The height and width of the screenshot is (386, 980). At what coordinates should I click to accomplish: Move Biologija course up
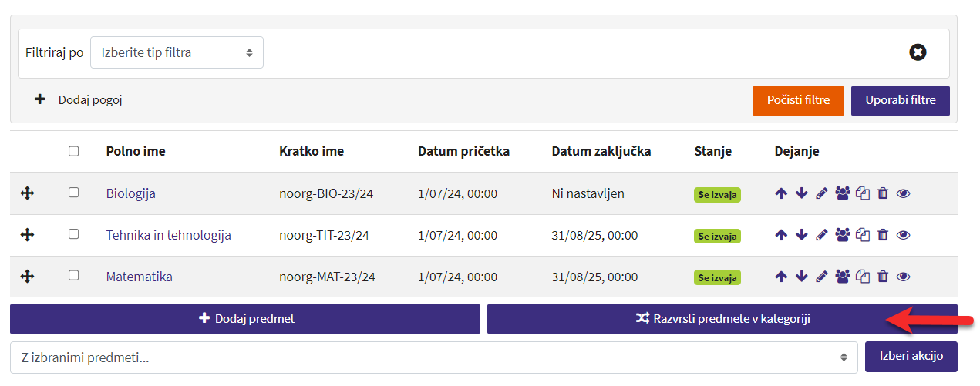coord(781,194)
